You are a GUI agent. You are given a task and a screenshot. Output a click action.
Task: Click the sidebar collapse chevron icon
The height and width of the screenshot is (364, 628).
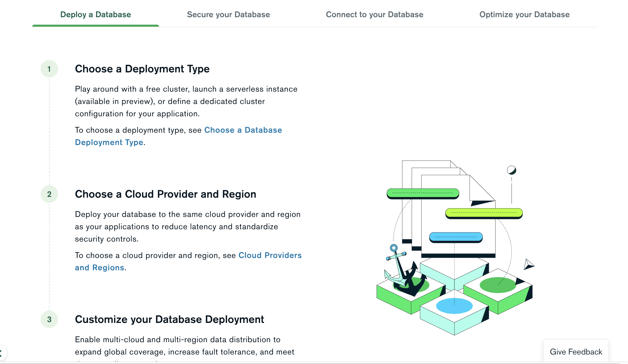pyautogui.click(x=2, y=353)
